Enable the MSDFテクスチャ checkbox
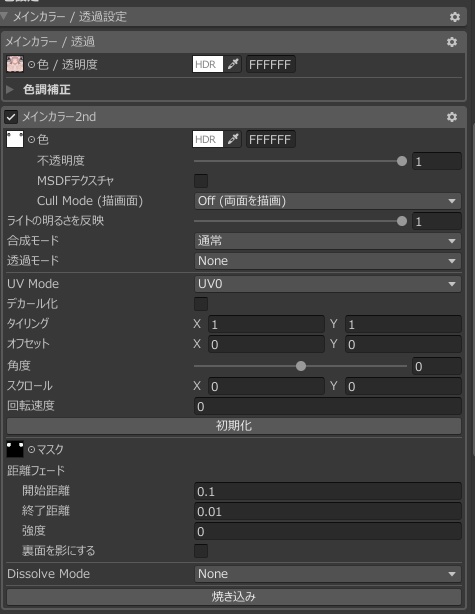Image resolution: width=475 pixels, height=614 pixels. coord(201,181)
